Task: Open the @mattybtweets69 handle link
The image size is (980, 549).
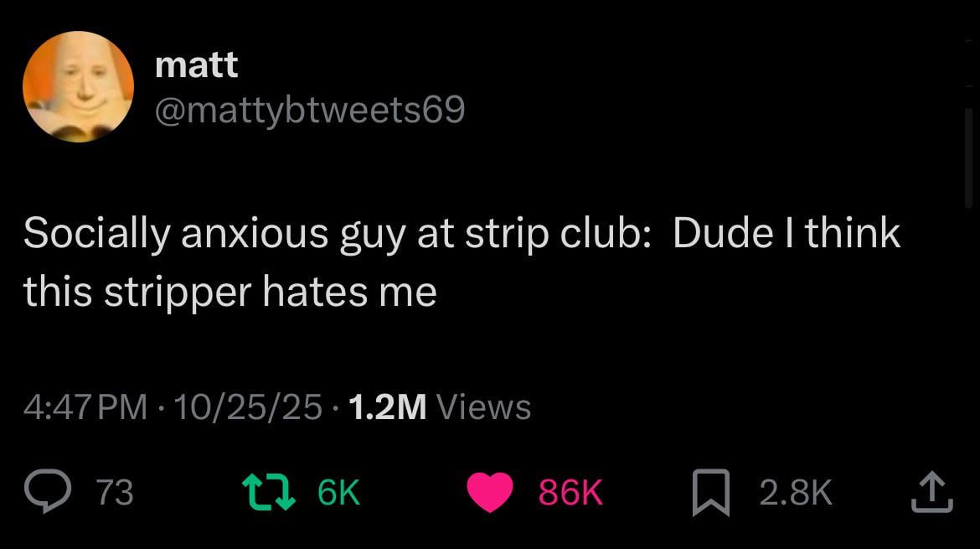Action: (309, 111)
